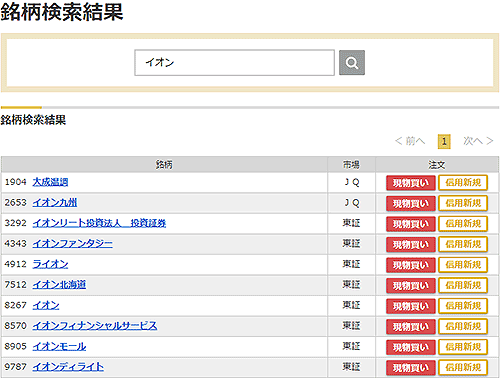500x378 pixels.
Task: Click stock code 8570
Action: tap(15, 326)
